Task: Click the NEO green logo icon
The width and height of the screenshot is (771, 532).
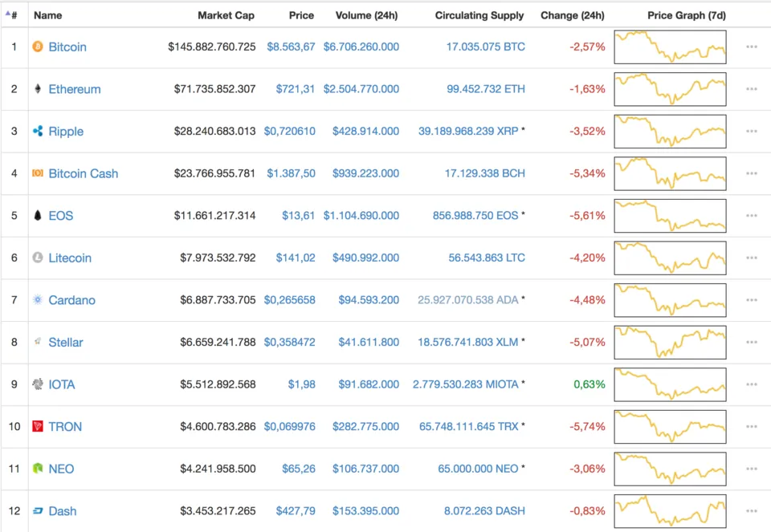Action: point(38,469)
